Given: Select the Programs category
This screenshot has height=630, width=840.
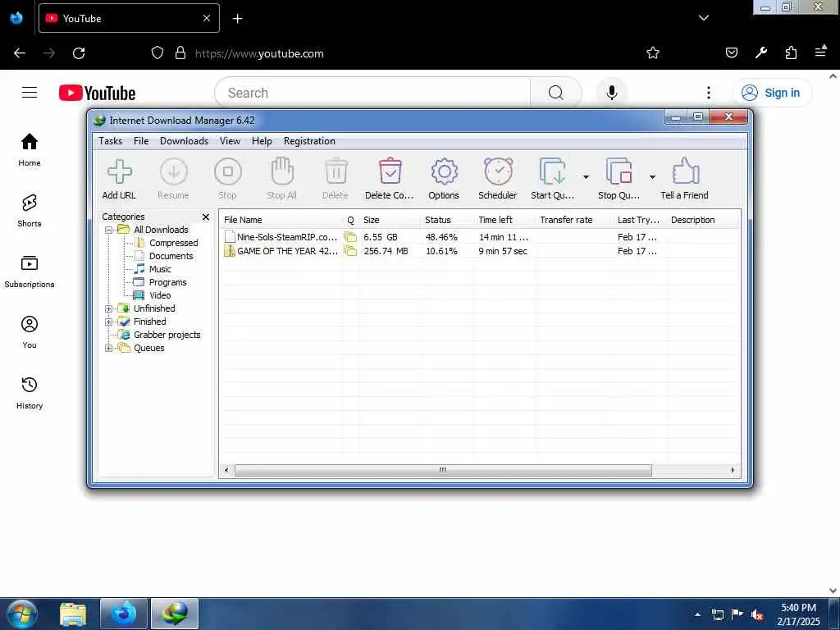Looking at the screenshot, I should pyautogui.click(x=167, y=282).
